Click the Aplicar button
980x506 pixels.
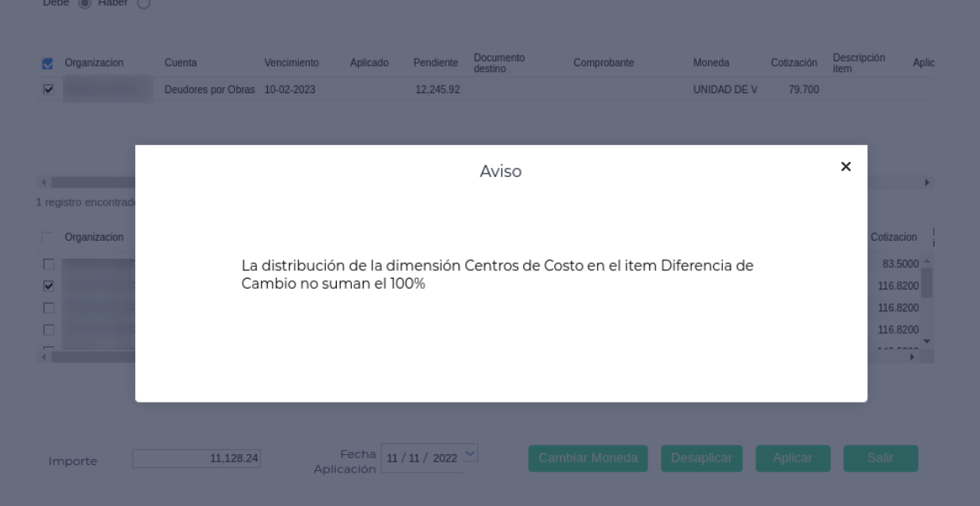[x=793, y=458]
